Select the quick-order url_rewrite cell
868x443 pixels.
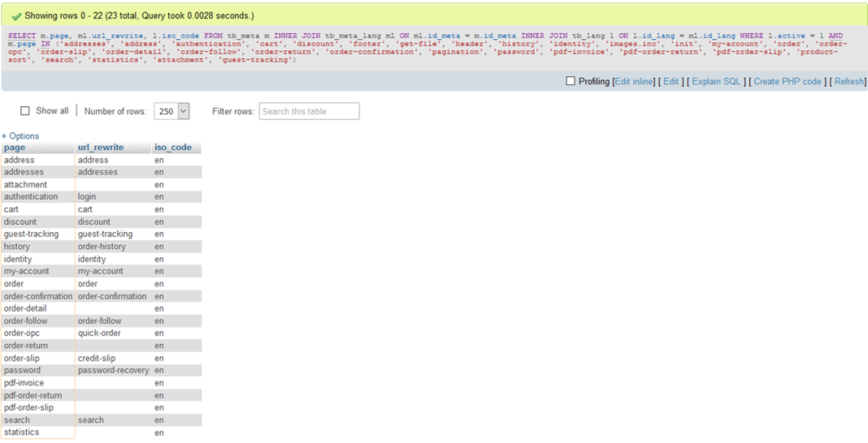point(99,334)
